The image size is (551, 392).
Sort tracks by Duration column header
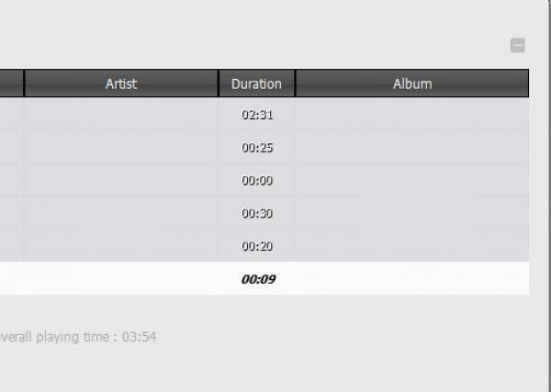(x=256, y=84)
